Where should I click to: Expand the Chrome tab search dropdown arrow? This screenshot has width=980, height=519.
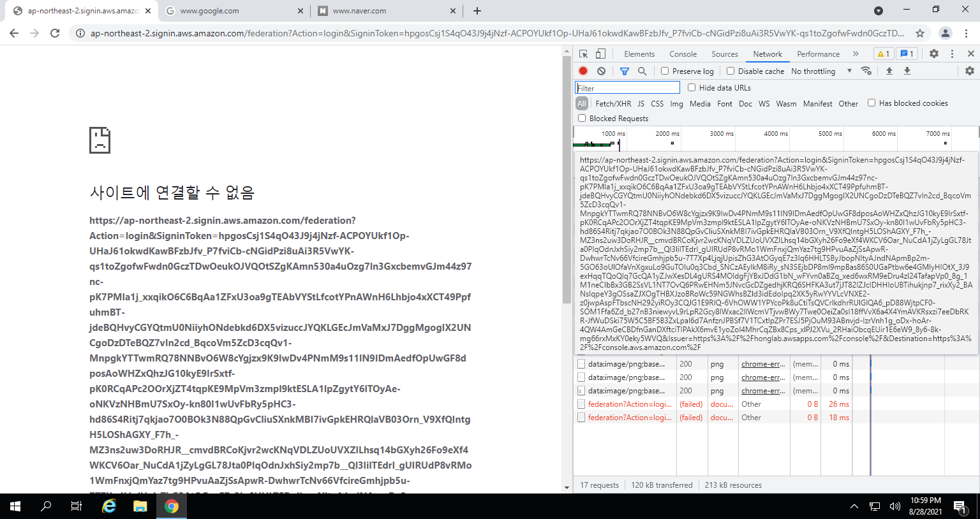click(879, 11)
